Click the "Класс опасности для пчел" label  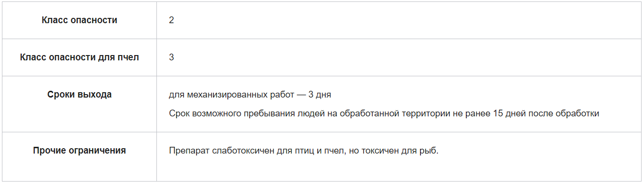[x=80, y=57]
